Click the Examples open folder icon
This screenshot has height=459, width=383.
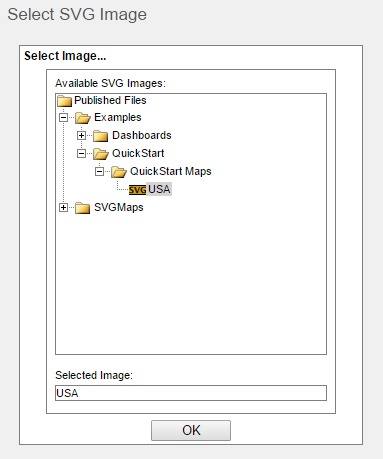point(83,118)
